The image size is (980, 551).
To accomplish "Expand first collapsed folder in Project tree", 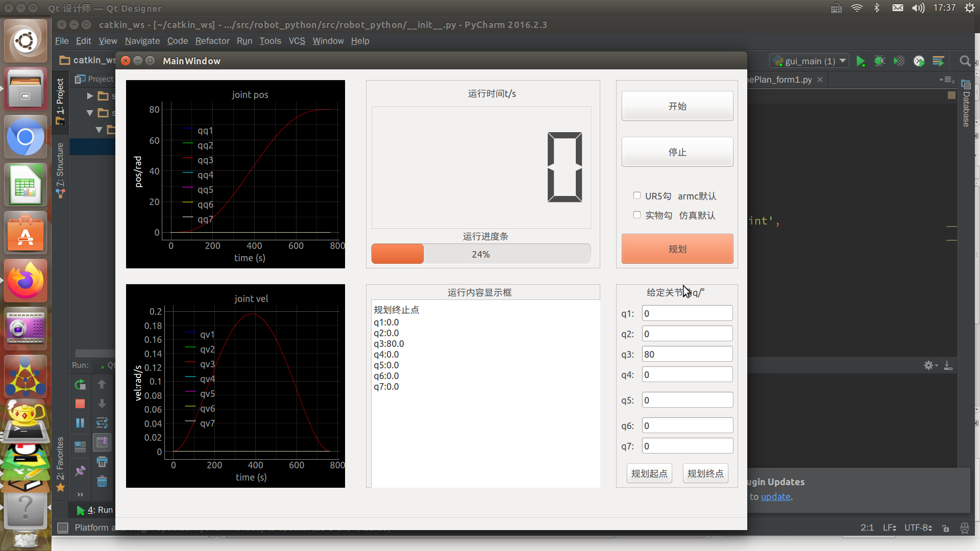I will coord(90,96).
